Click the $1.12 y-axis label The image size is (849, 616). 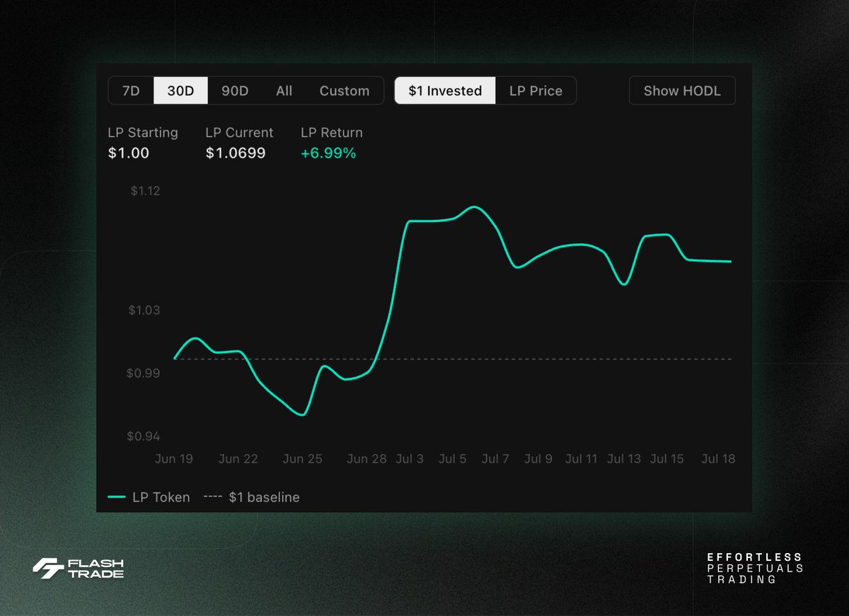tap(144, 190)
